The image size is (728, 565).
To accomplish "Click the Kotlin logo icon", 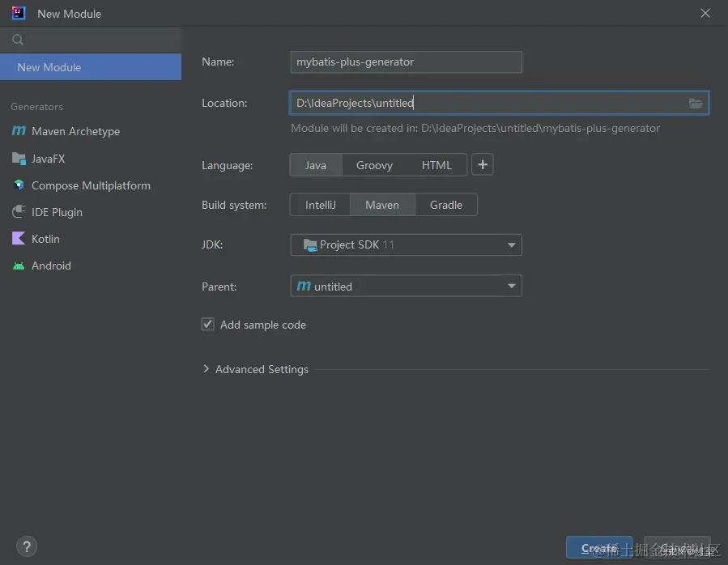I will (19, 238).
